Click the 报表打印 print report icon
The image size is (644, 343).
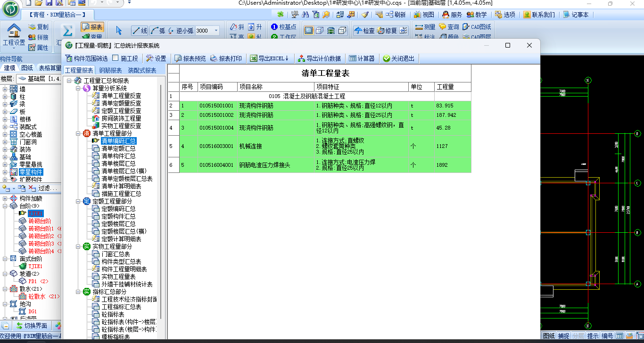tap(214, 58)
